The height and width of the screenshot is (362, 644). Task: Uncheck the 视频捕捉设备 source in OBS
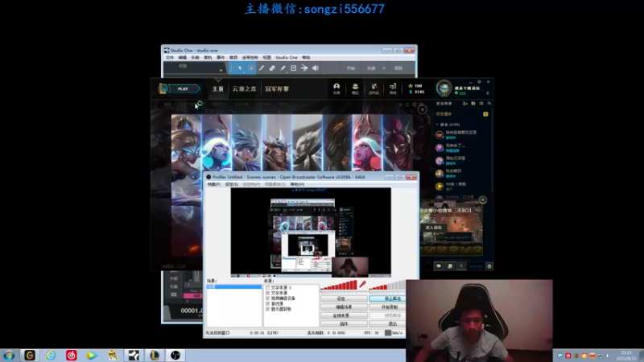pos(268,298)
